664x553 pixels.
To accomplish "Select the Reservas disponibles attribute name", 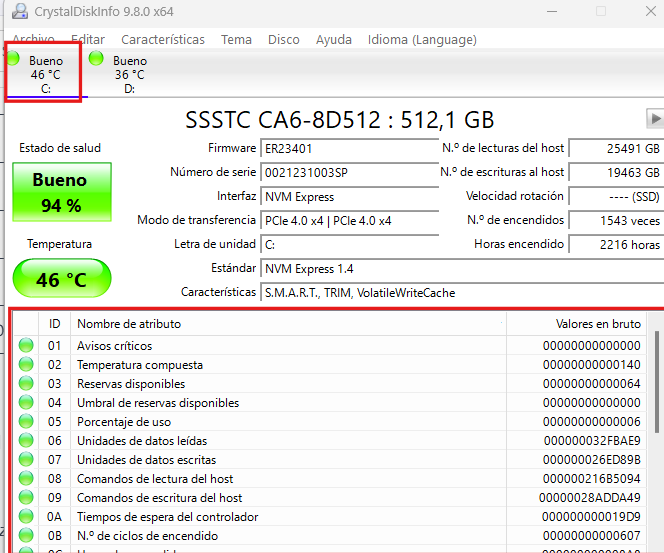I will [131, 384].
